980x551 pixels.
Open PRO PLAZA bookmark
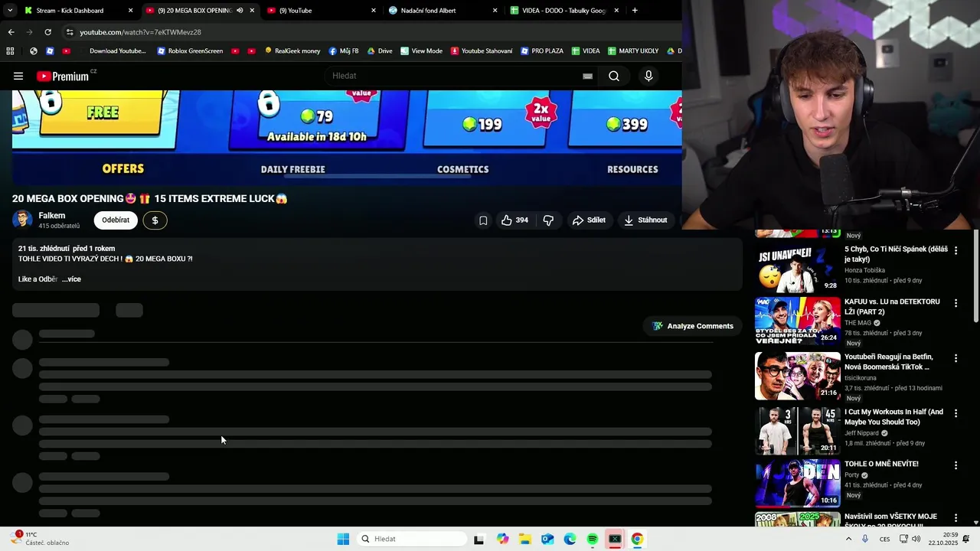[x=542, y=51]
